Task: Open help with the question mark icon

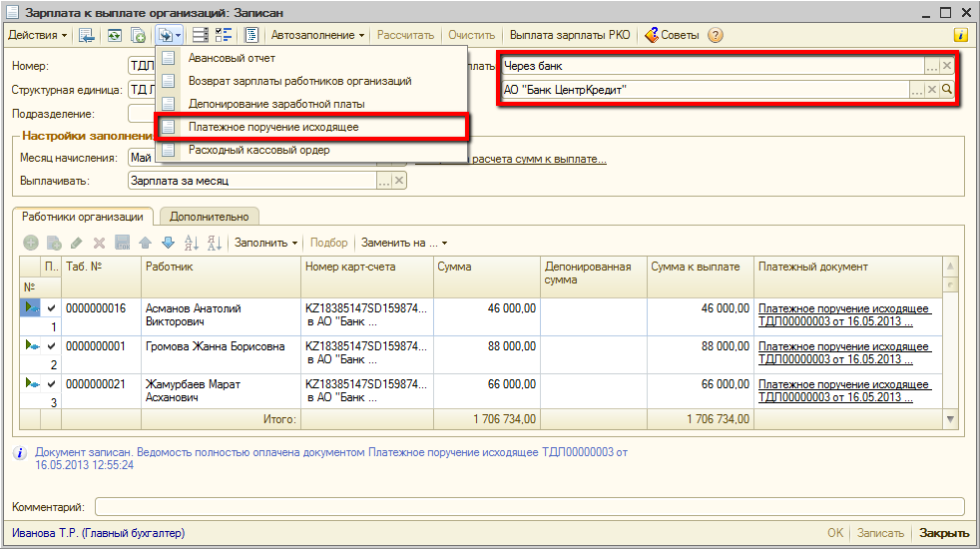Action: (x=715, y=35)
